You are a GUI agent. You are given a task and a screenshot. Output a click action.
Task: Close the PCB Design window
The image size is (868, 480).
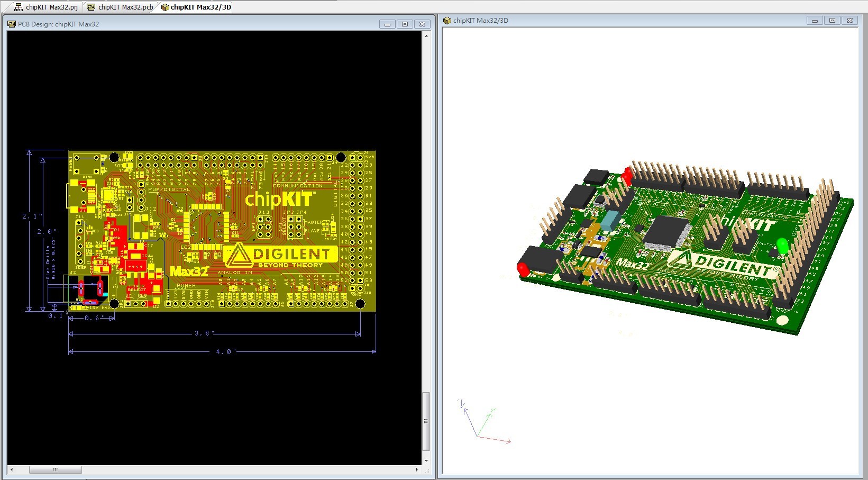pos(422,24)
